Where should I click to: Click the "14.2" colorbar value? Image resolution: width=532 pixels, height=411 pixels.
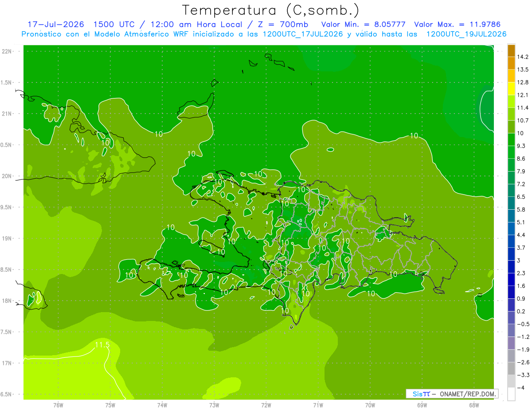(x=523, y=57)
